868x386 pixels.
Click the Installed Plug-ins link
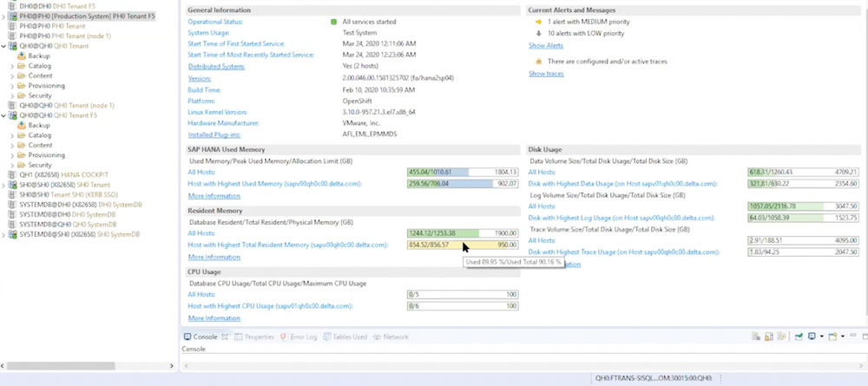[214, 134]
